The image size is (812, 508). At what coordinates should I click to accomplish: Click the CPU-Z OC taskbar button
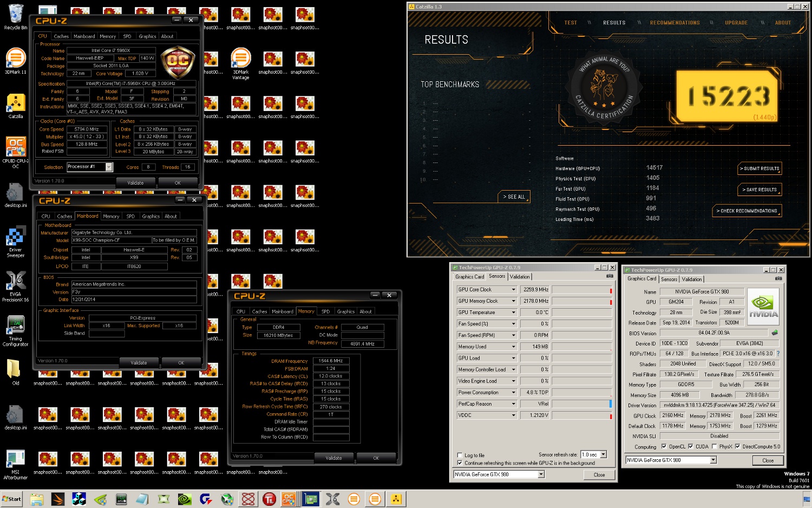pos(289,499)
